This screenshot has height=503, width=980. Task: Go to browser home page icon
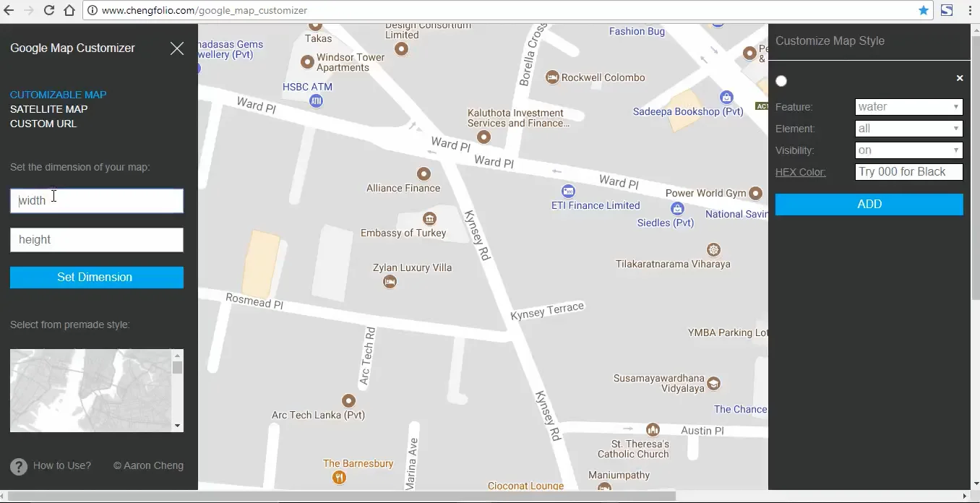[69, 10]
